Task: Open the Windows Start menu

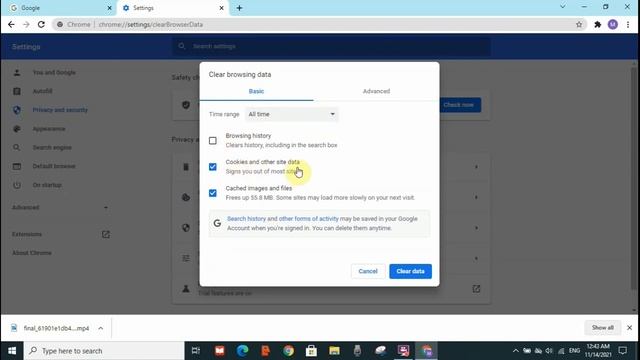Action: (12, 351)
